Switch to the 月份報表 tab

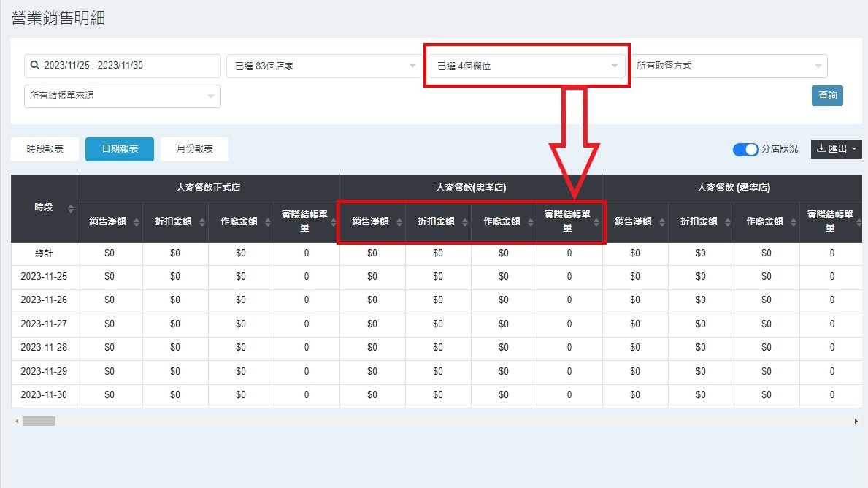(194, 149)
